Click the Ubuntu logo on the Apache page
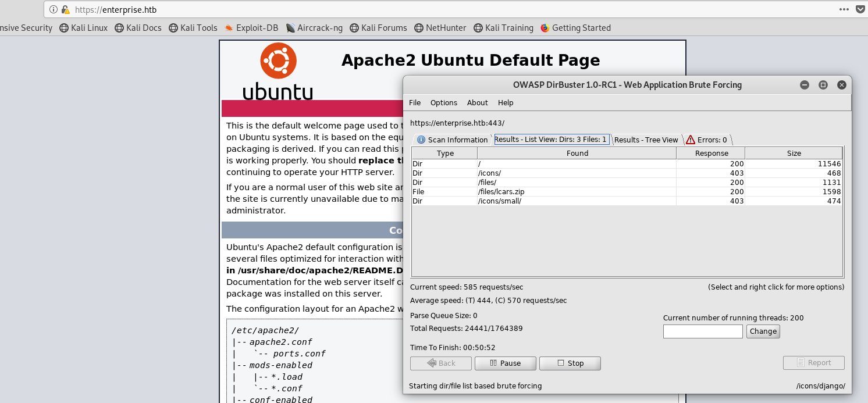This screenshot has height=403, width=868. coord(278,72)
